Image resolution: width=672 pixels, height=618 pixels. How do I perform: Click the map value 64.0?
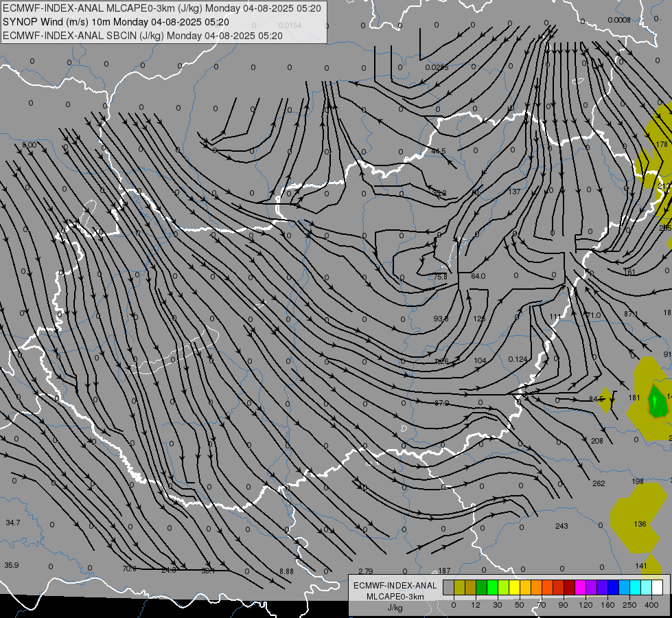pyautogui.click(x=478, y=276)
